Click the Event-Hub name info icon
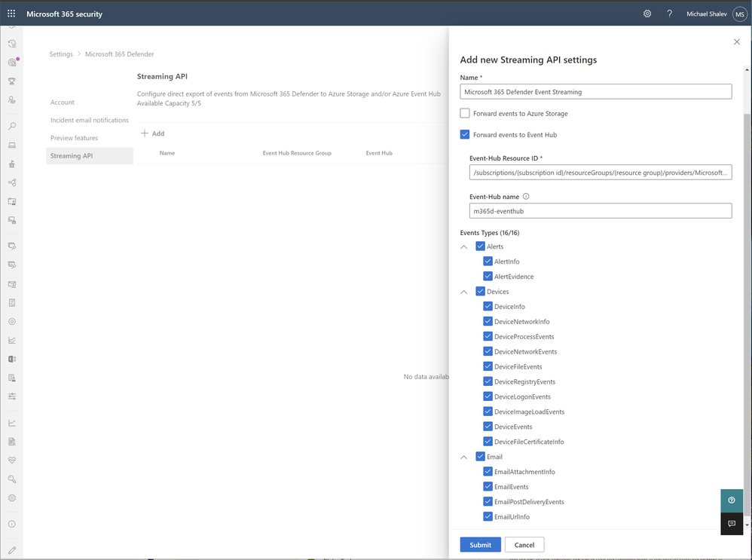This screenshot has width=752, height=560. (526, 196)
